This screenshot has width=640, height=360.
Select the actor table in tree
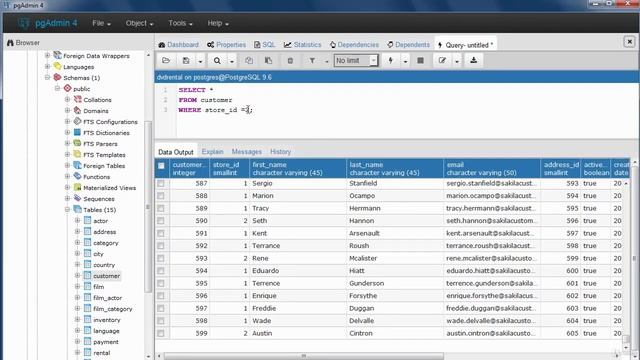click(x=100, y=221)
